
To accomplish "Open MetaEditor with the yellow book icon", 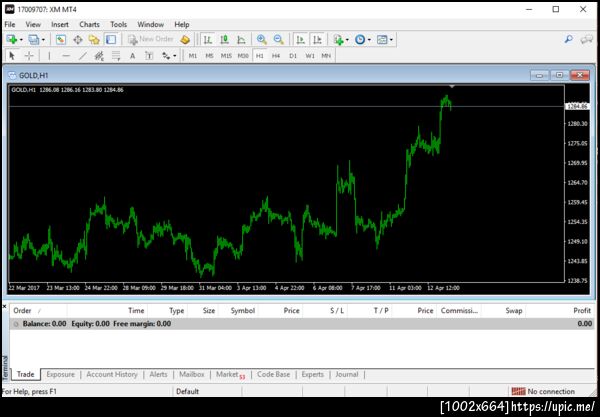I will (x=185, y=39).
